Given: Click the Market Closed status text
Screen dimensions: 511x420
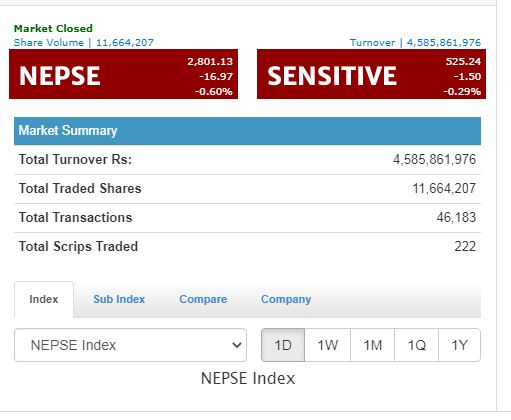Looking at the screenshot, I should 53,29.
